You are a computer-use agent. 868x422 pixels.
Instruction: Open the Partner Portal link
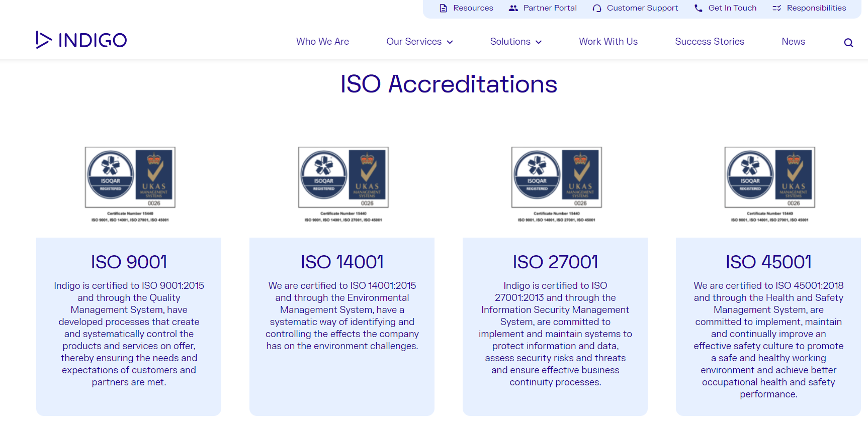coord(550,8)
